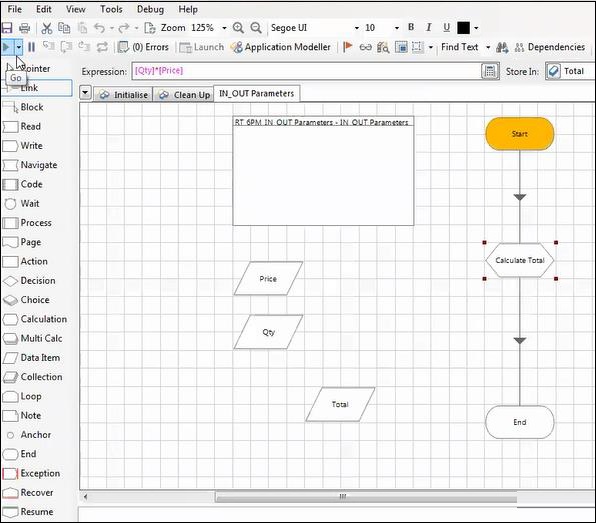
Task: Toggle Italic formatting
Action: 429,27
